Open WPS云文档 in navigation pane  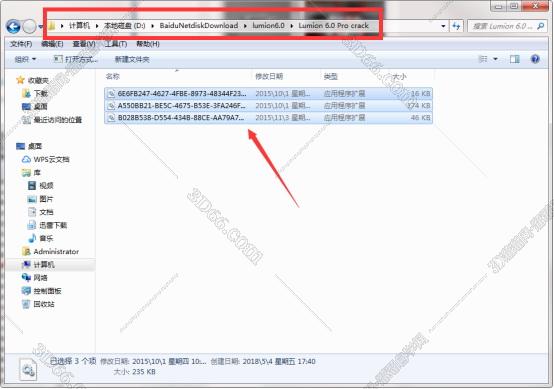[52, 160]
